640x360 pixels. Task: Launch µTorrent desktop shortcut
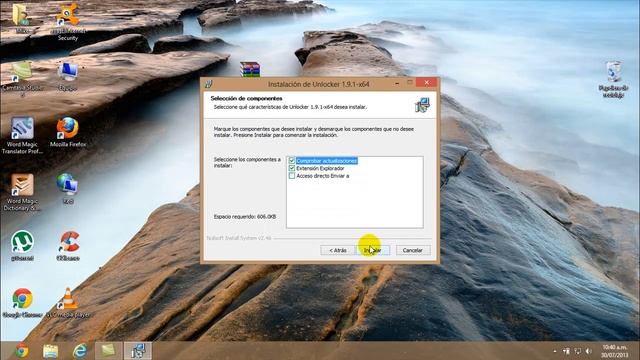(22, 246)
